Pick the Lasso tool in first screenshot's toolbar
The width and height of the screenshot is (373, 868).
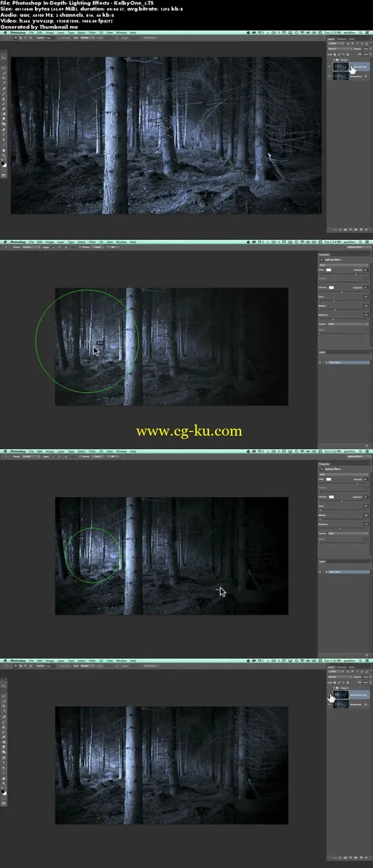click(x=4, y=68)
